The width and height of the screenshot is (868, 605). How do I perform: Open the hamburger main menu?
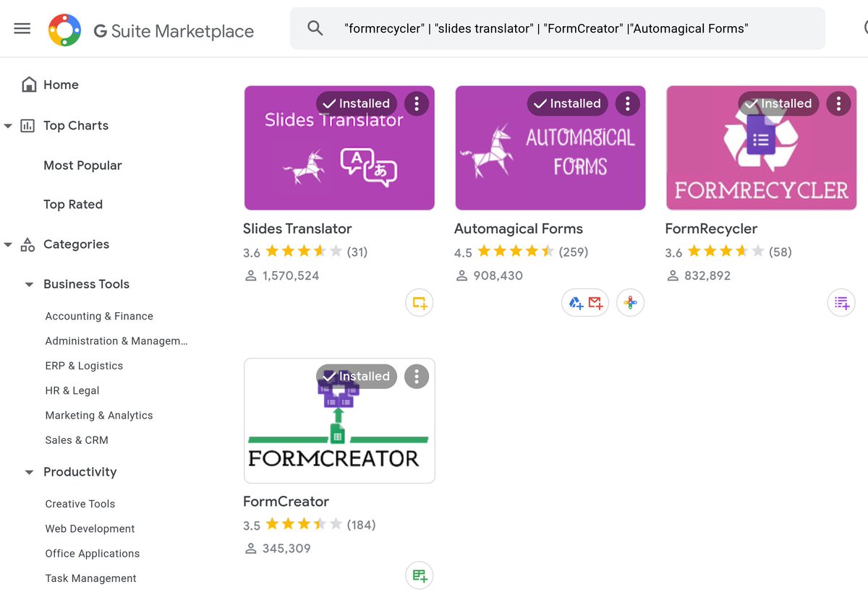(x=22, y=29)
